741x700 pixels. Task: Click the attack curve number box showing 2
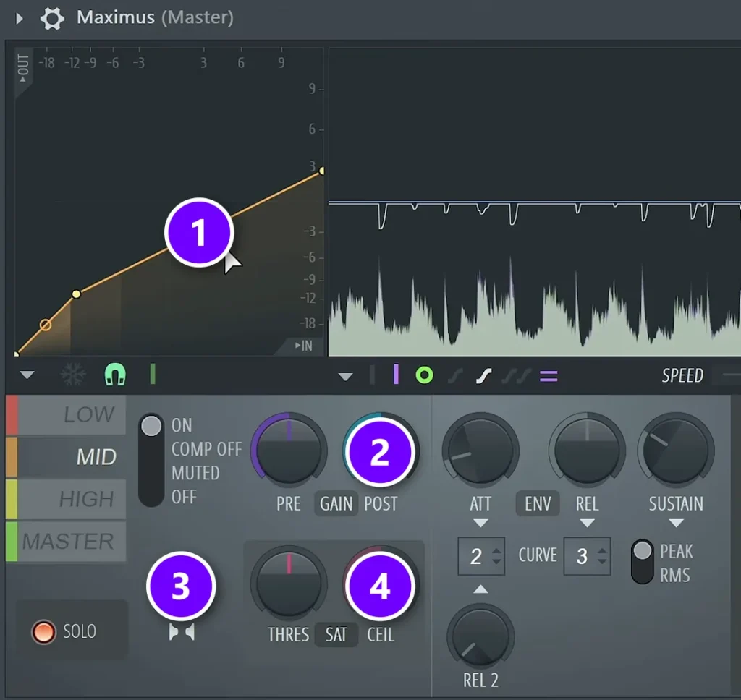pyautogui.click(x=481, y=556)
